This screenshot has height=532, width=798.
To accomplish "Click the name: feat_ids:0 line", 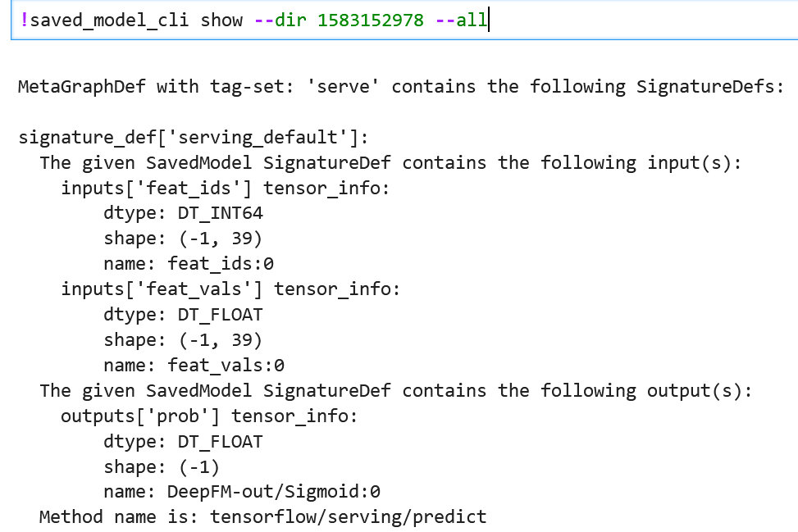I will [x=188, y=264].
